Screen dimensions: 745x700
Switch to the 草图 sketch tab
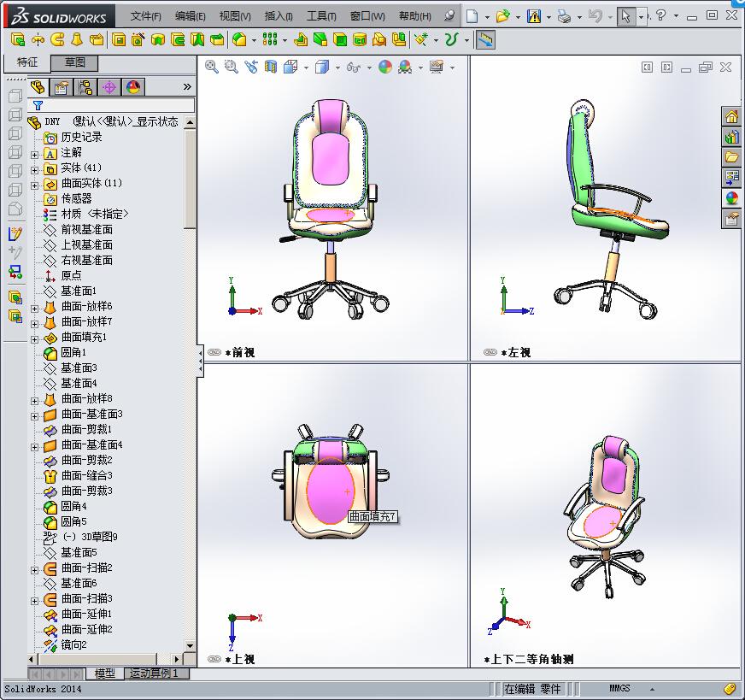click(74, 62)
